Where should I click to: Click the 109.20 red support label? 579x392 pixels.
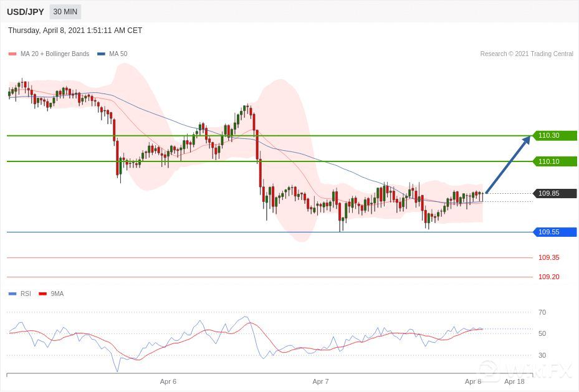click(x=548, y=277)
